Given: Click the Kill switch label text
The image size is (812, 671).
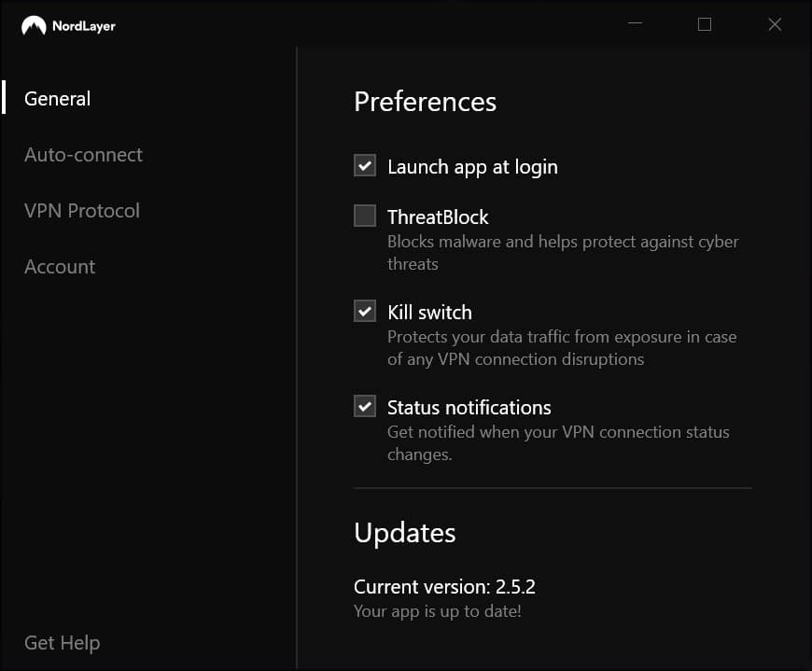Looking at the screenshot, I should 429,312.
